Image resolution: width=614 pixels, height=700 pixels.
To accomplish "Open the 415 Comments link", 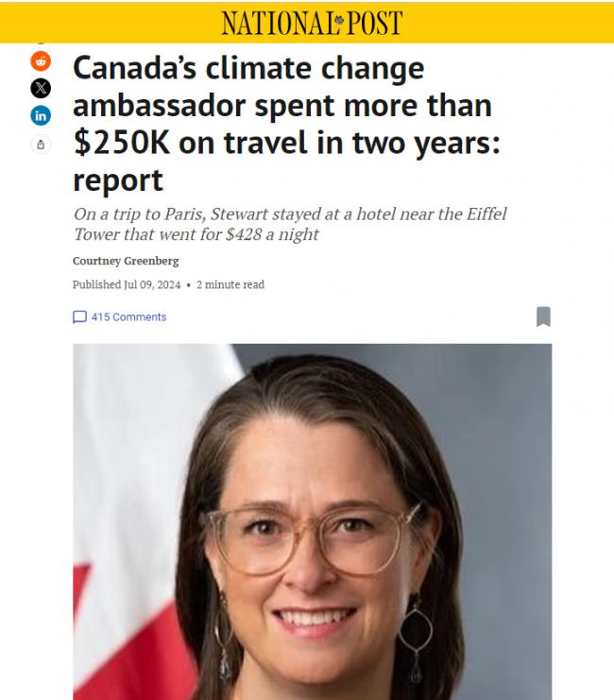I will coord(128,317).
